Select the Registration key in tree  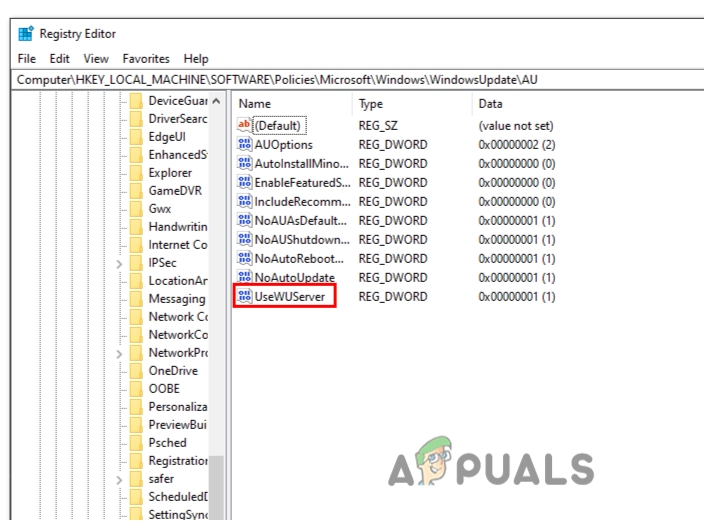178,461
